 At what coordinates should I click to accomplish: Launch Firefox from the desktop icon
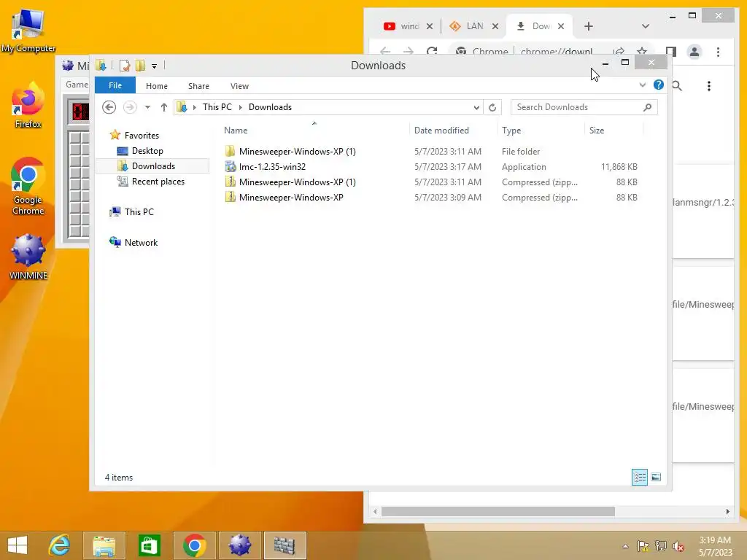pos(28,106)
